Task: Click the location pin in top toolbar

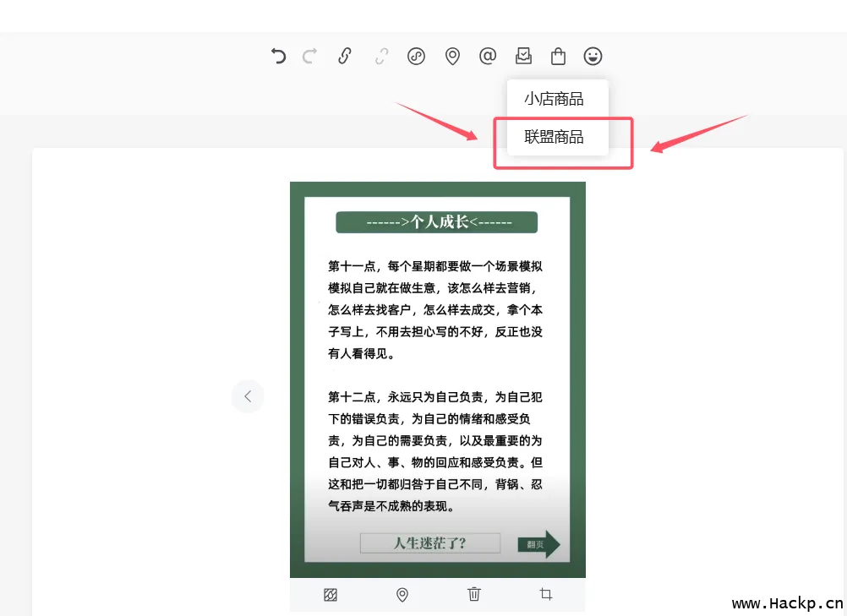Action: (452, 57)
